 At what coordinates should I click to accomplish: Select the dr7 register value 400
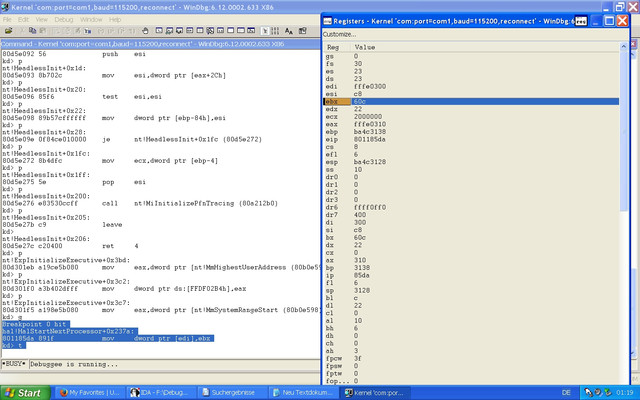[360, 215]
